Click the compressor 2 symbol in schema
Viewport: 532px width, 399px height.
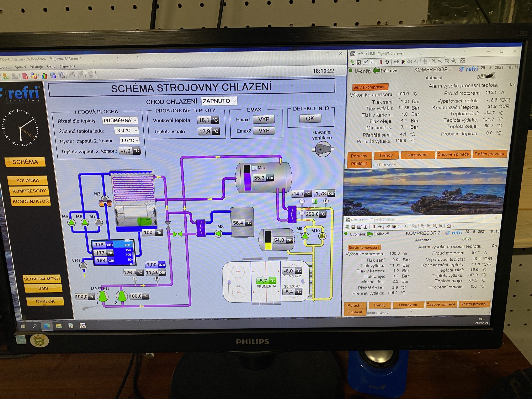tap(122, 296)
